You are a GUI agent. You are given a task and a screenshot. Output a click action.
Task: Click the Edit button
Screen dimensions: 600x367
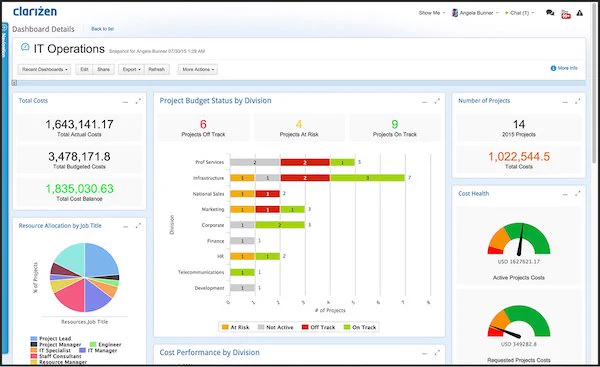[84, 70]
